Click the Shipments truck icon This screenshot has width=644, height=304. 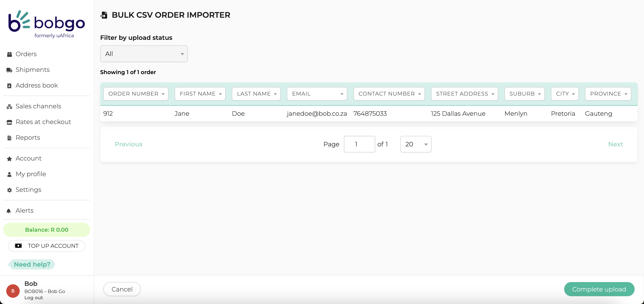(9, 70)
